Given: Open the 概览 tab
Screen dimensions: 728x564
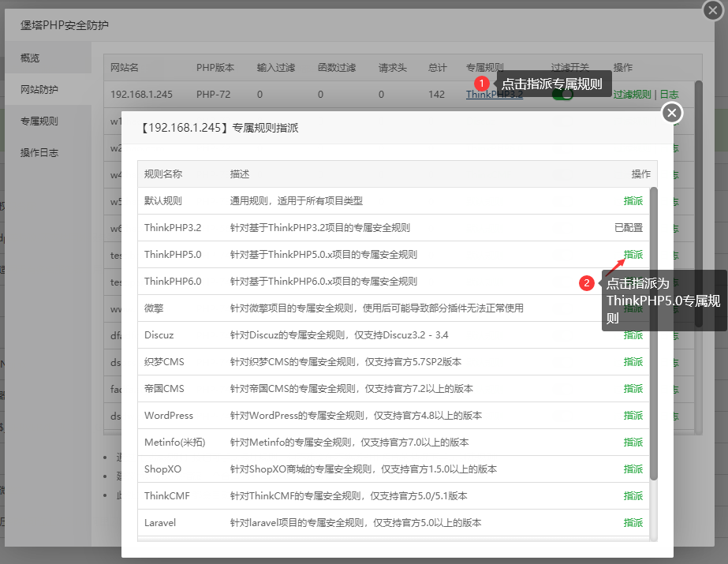Looking at the screenshot, I should [30, 58].
